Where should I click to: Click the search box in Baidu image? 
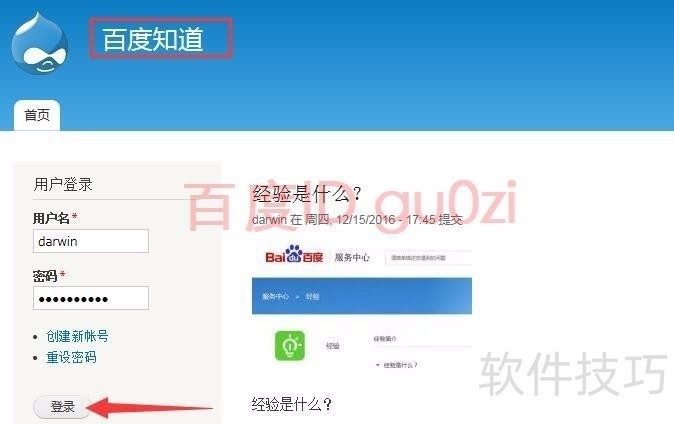(x=428, y=258)
